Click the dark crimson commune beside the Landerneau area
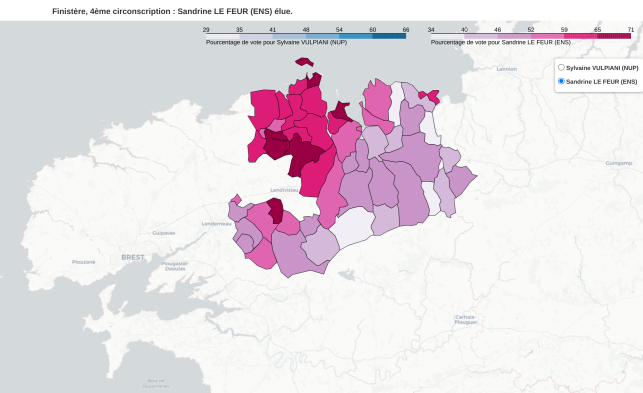This screenshot has width=643, height=393. (x=276, y=210)
